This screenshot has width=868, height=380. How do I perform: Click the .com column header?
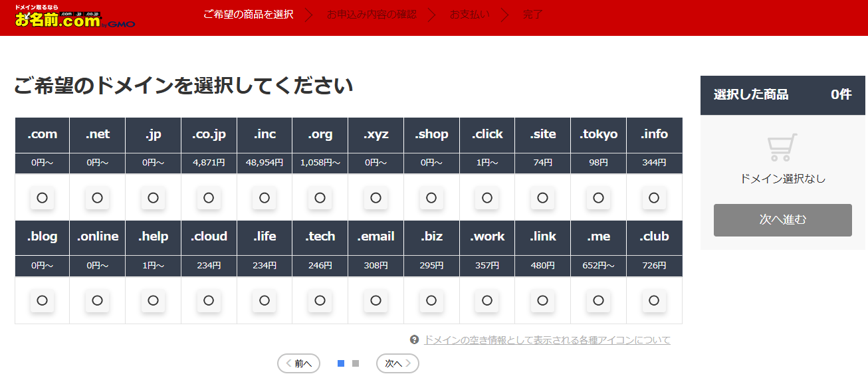[x=42, y=135]
